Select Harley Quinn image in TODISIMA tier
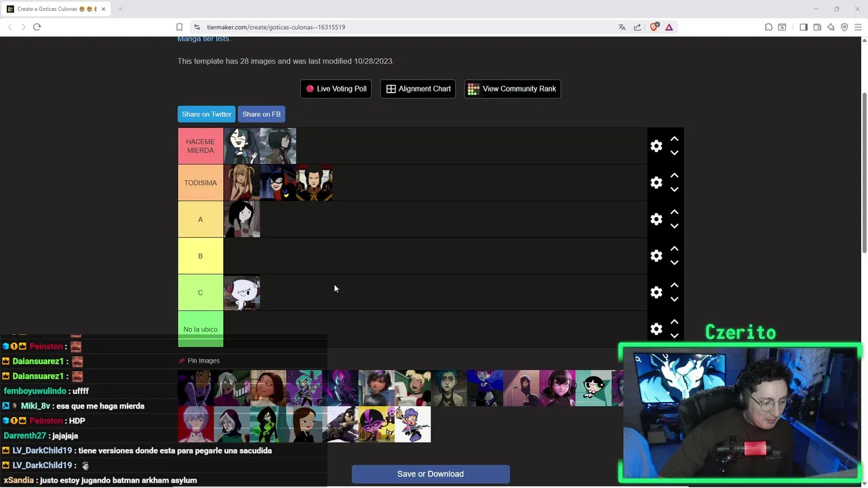This screenshot has width=868, height=488. [x=278, y=182]
